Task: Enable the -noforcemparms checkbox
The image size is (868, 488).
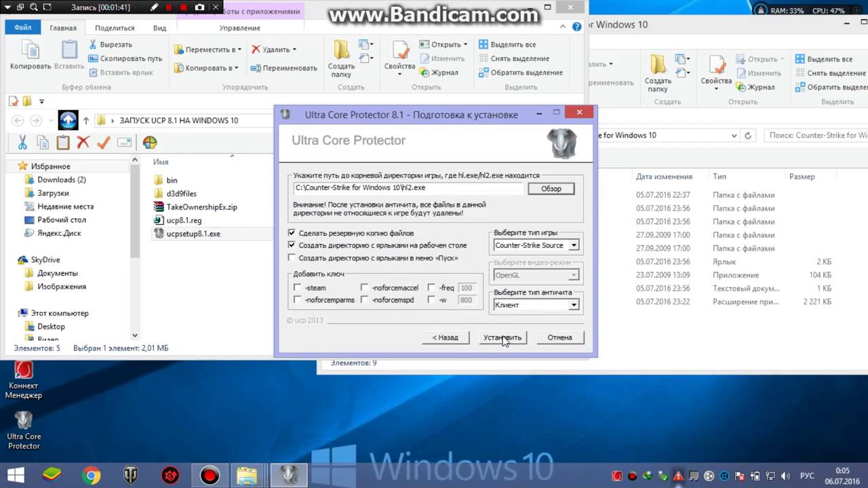Action: (297, 300)
